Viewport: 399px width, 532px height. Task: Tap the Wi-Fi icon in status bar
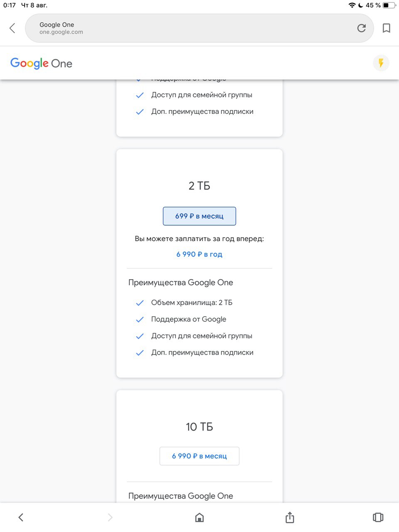[352, 5]
